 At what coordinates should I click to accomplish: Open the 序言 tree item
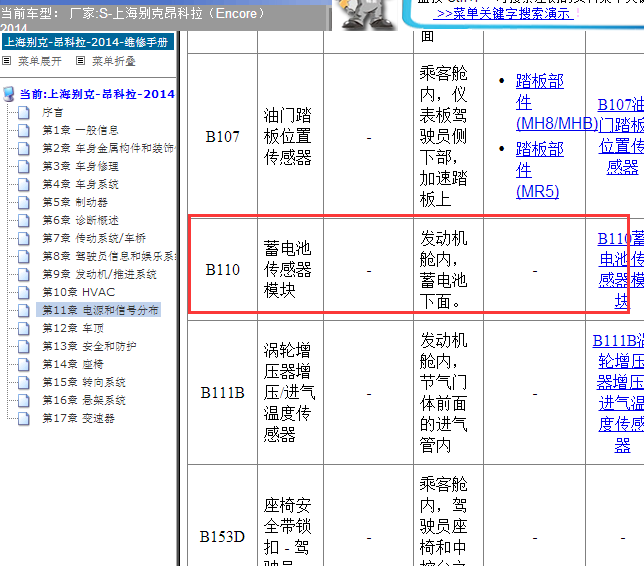[53, 112]
